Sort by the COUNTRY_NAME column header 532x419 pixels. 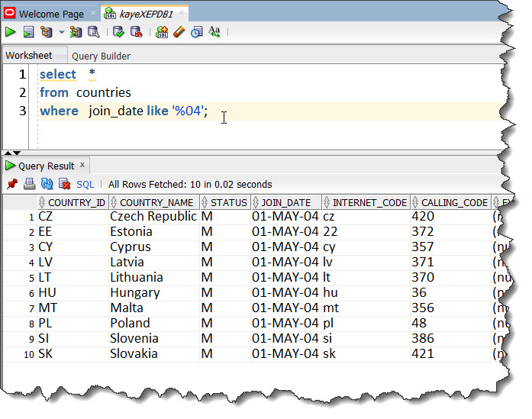[x=153, y=202]
